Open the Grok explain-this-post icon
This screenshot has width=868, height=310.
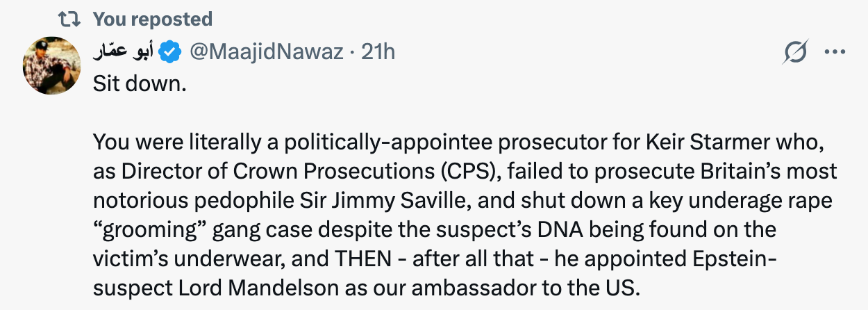[796, 53]
